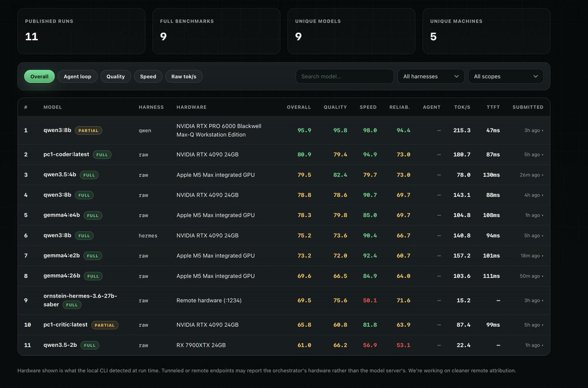Click the qwen harness cell
The width and height of the screenshot is (588, 388).
[x=145, y=130]
